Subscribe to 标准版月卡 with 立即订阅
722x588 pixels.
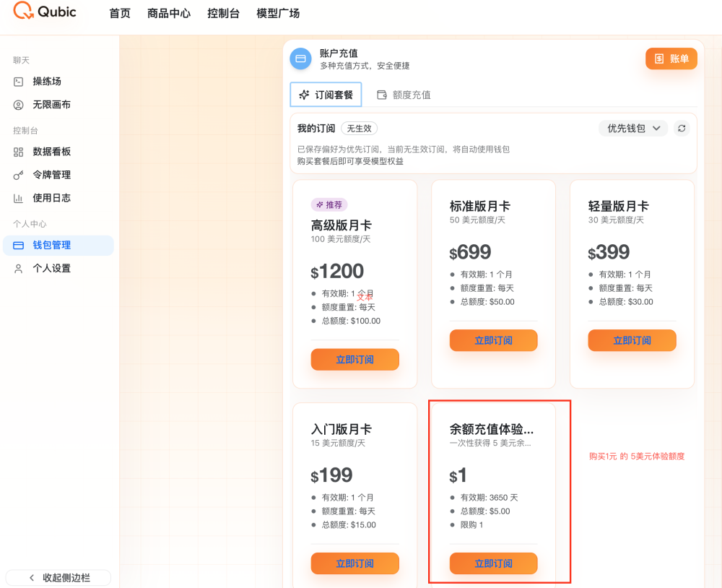494,340
